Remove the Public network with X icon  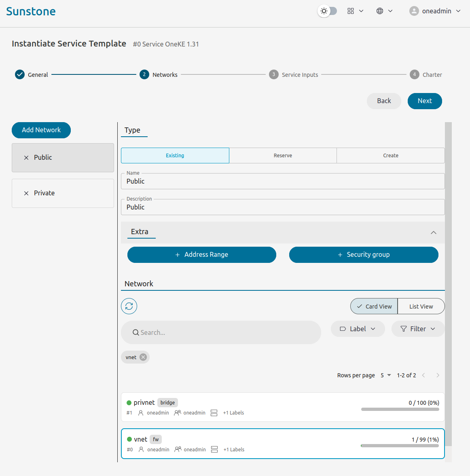click(26, 158)
